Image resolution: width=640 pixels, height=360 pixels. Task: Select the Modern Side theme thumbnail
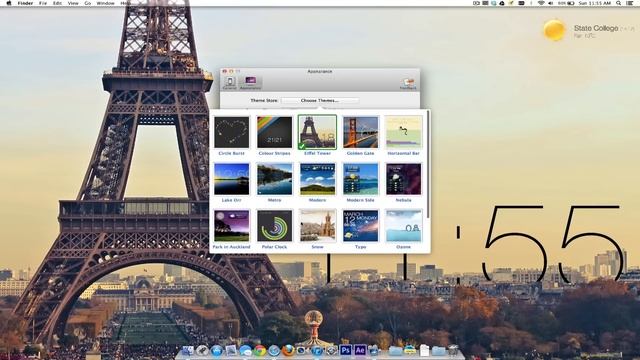pos(360,179)
